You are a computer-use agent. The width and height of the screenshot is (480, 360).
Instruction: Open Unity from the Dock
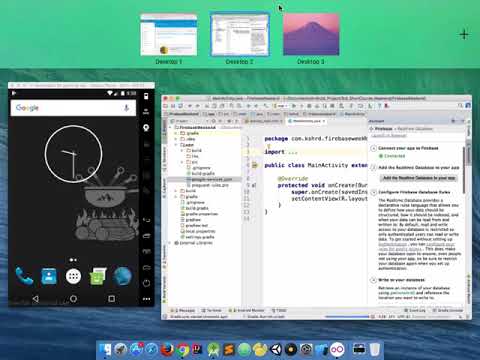click(x=275, y=349)
